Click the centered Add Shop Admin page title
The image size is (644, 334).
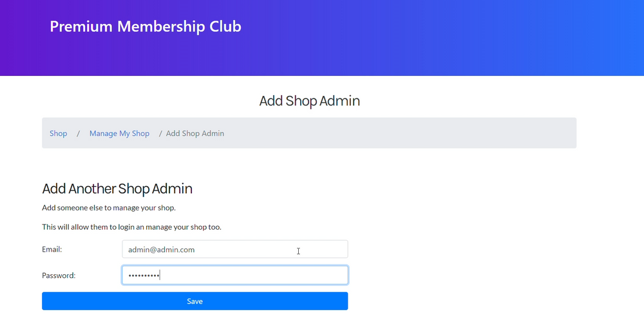tap(309, 100)
